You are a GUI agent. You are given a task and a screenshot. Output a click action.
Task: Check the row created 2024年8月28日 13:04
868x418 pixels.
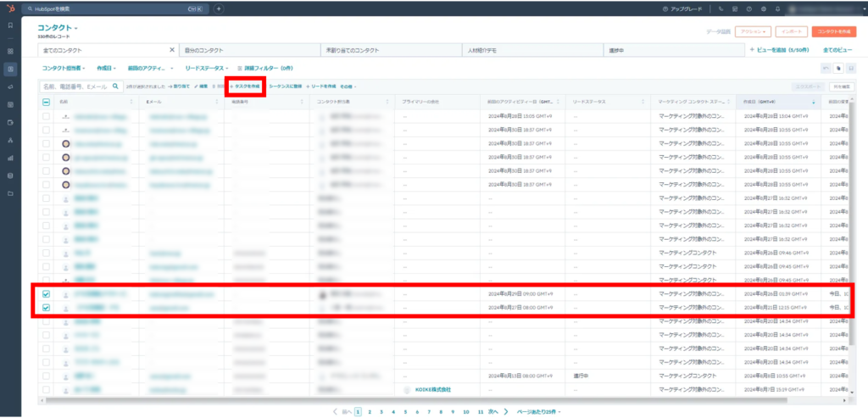tap(46, 117)
